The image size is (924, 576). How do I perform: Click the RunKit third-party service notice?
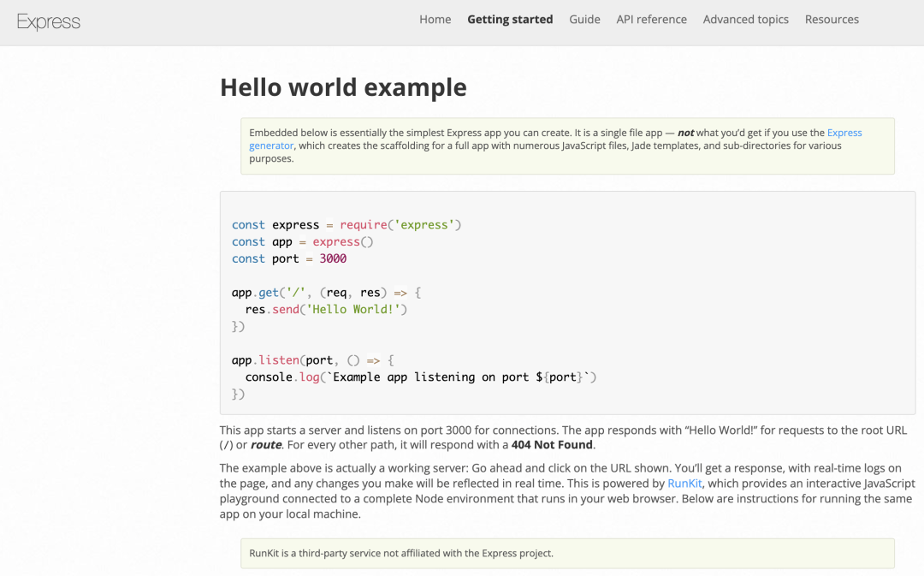pos(401,554)
